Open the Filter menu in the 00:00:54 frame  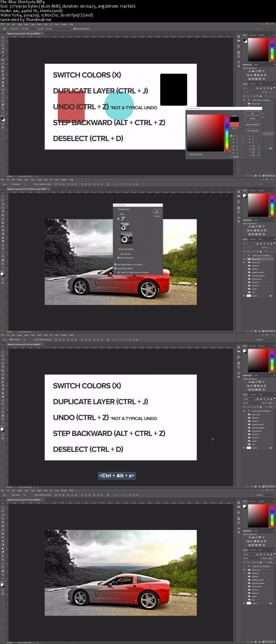(46, 24)
